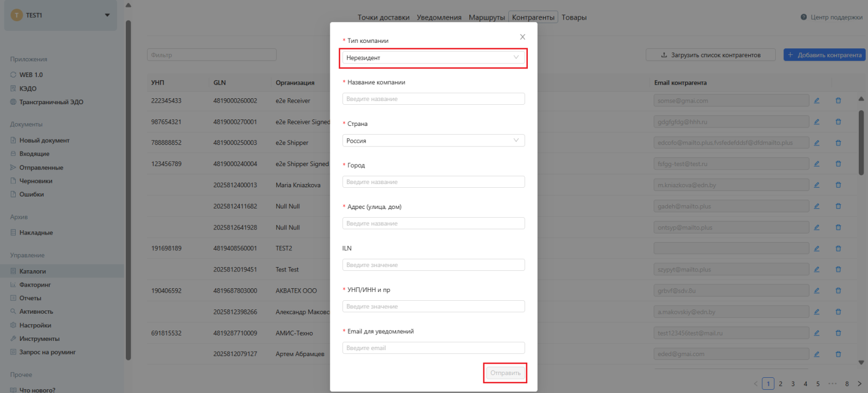The width and height of the screenshot is (868, 393).
Task: Close the add counterparty dialog
Action: click(522, 37)
